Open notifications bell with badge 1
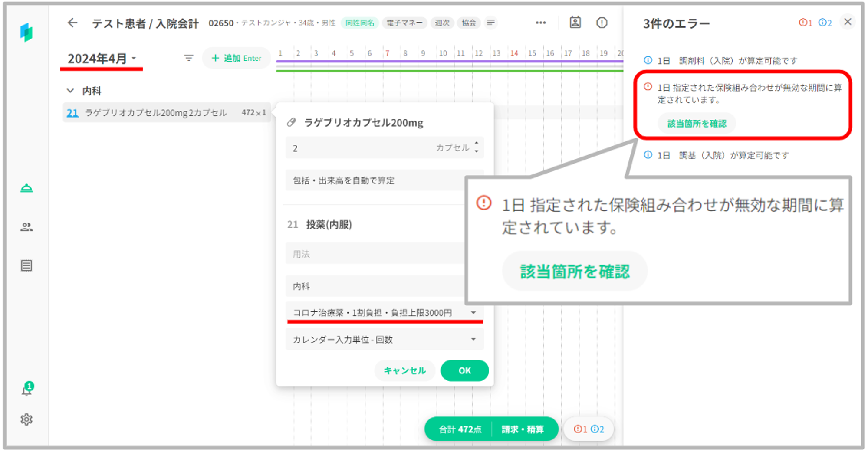 (27, 389)
